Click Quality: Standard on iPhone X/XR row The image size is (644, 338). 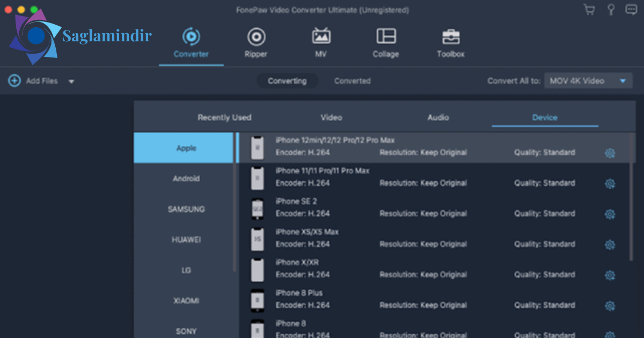(544, 275)
